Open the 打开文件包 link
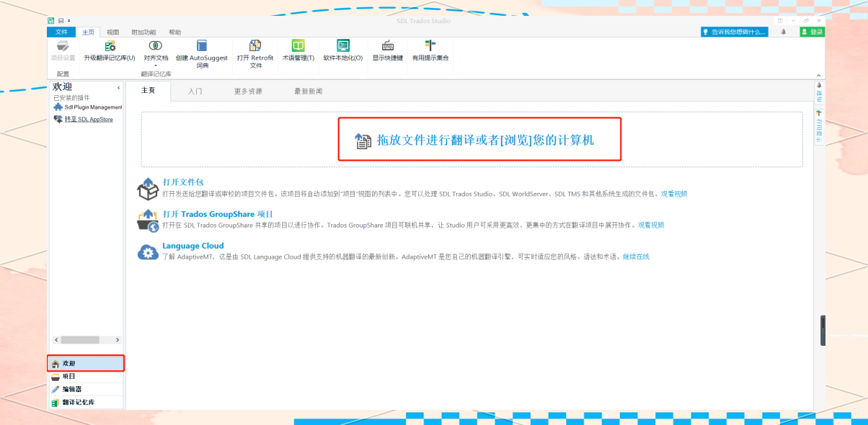The height and width of the screenshot is (425, 868). tap(183, 182)
